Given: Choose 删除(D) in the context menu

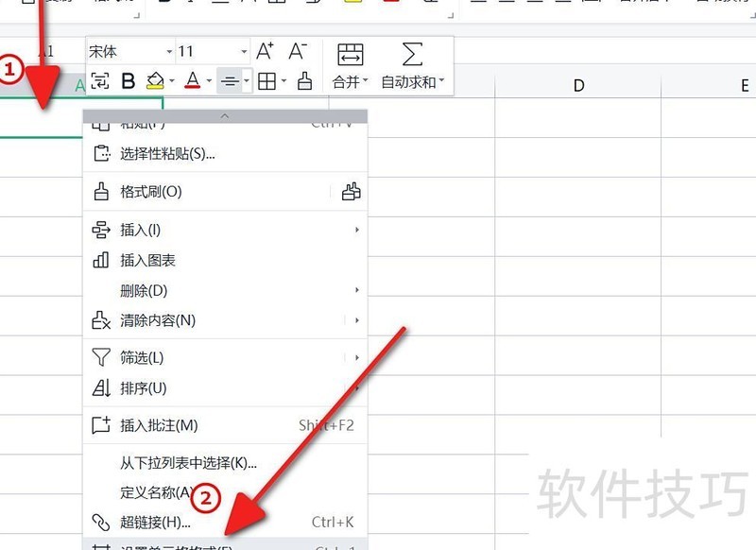Looking at the screenshot, I should 225,290.
